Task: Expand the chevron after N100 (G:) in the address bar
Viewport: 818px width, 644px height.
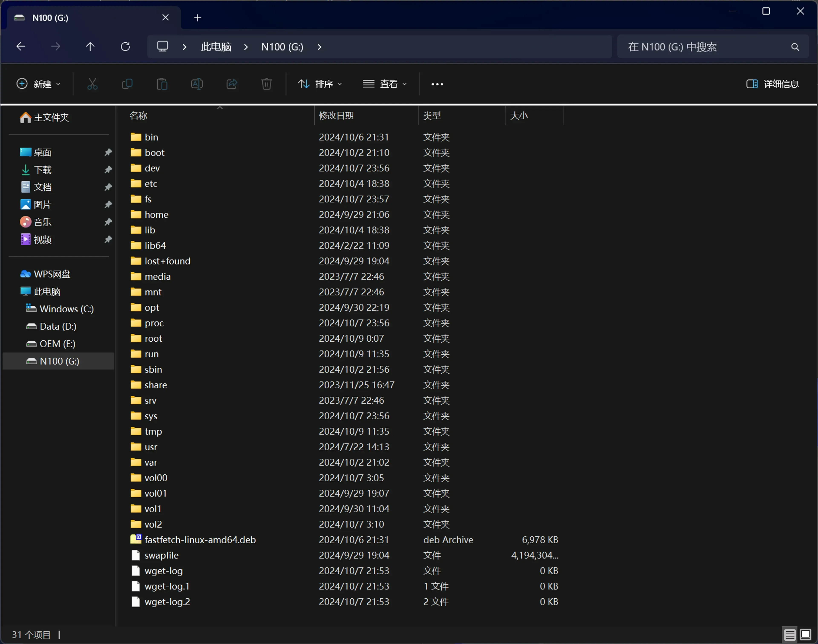Action: (x=319, y=47)
